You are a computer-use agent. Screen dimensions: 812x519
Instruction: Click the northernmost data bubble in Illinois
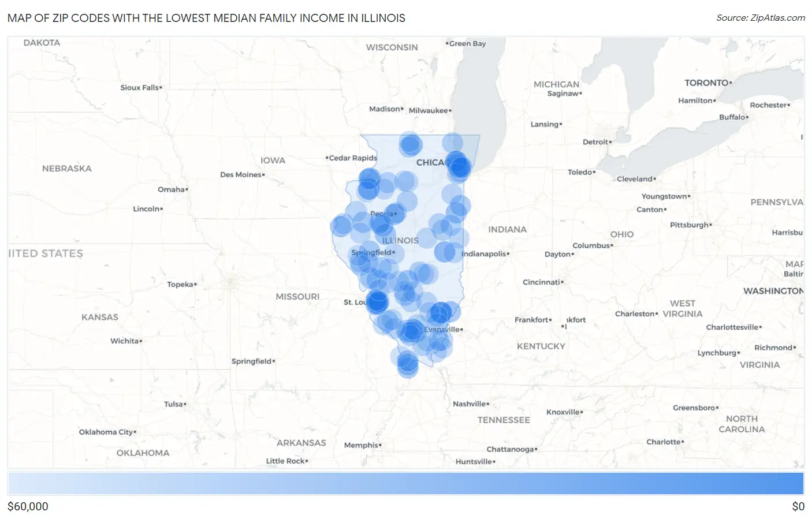tap(411, 143)
